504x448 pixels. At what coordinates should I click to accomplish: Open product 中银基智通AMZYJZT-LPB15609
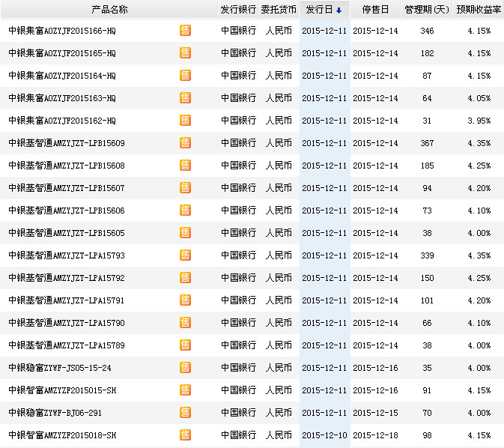coord(67,143)
